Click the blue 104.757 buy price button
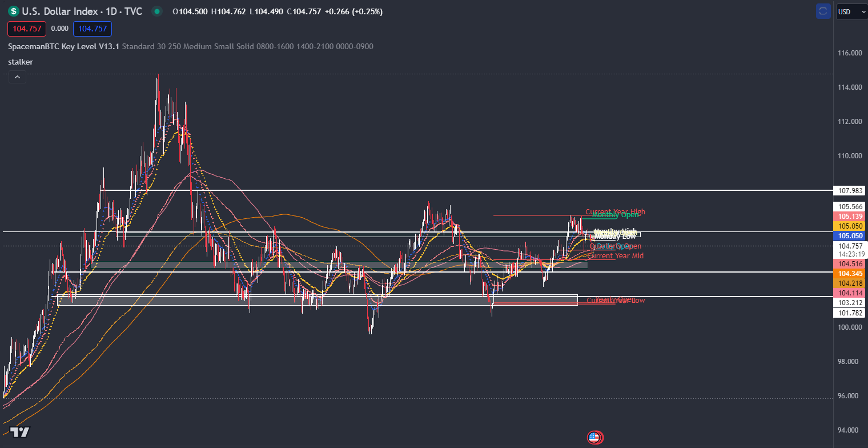Screen dimensions: 868x448 coord(93,29)
